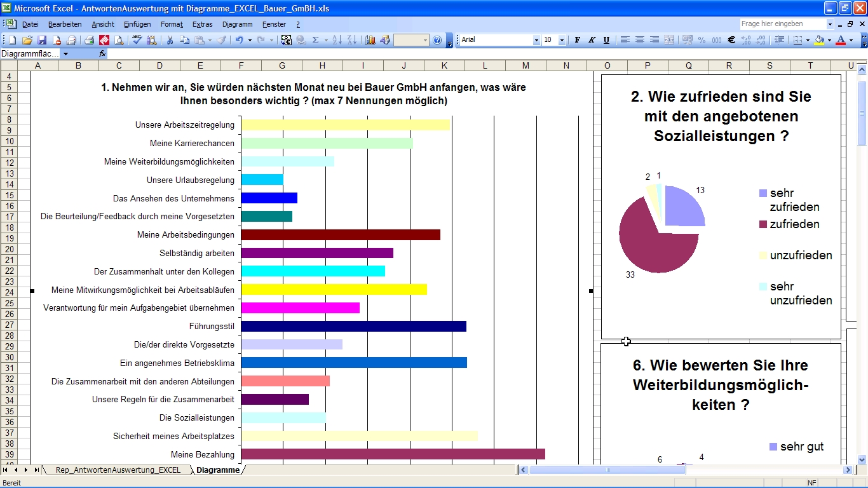Viewport: 868px width, 488px height.
Task: Align text right icon
Action: 654,40
